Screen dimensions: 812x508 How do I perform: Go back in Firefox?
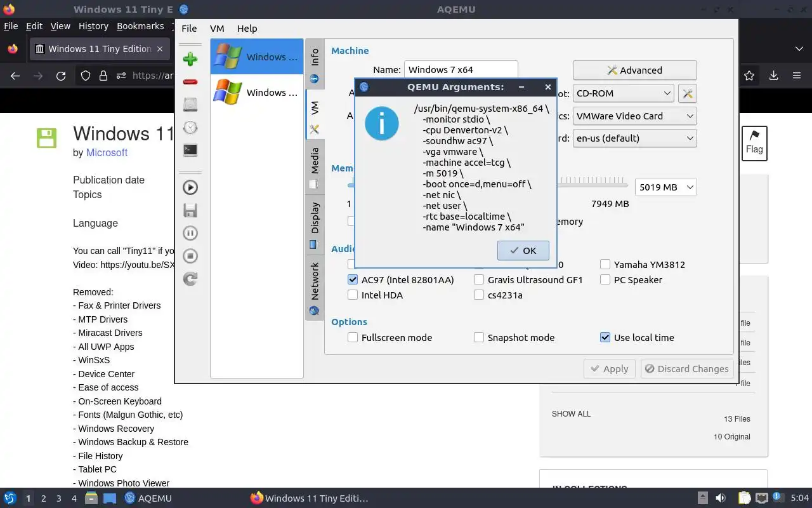click(x=15, y=76)
